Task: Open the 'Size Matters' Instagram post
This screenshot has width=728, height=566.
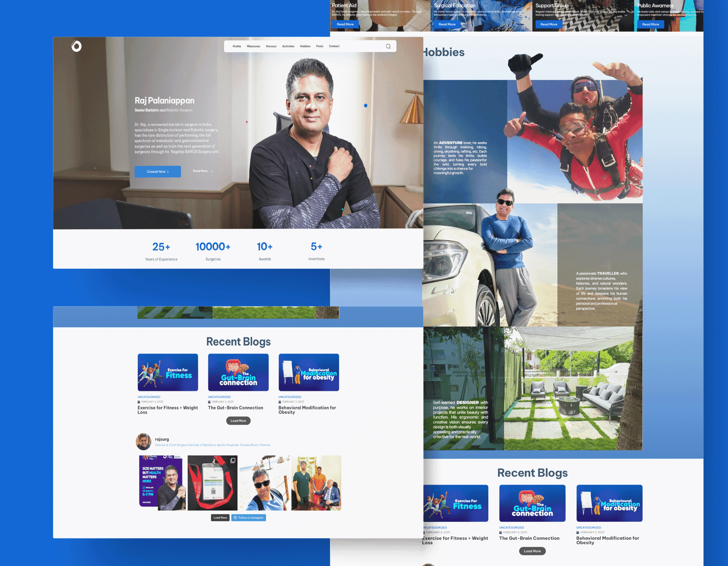Action: (x=162, y=483)
